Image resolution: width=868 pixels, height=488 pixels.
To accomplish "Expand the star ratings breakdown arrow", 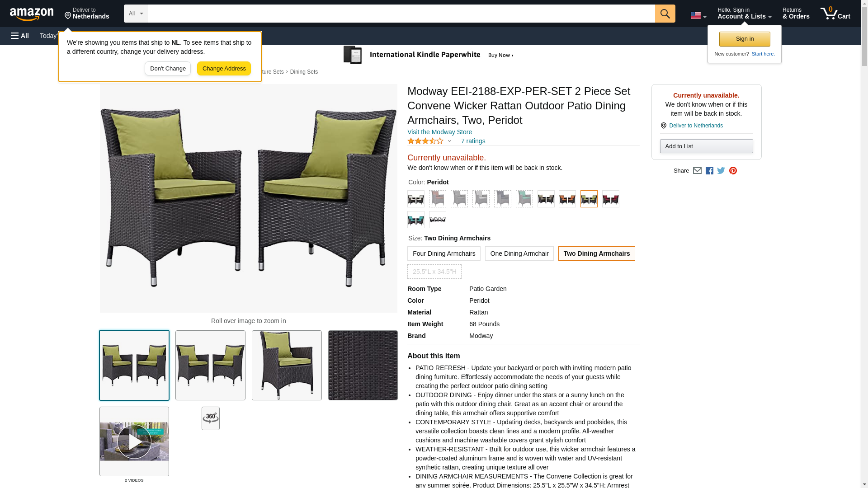I will point(449,141).
